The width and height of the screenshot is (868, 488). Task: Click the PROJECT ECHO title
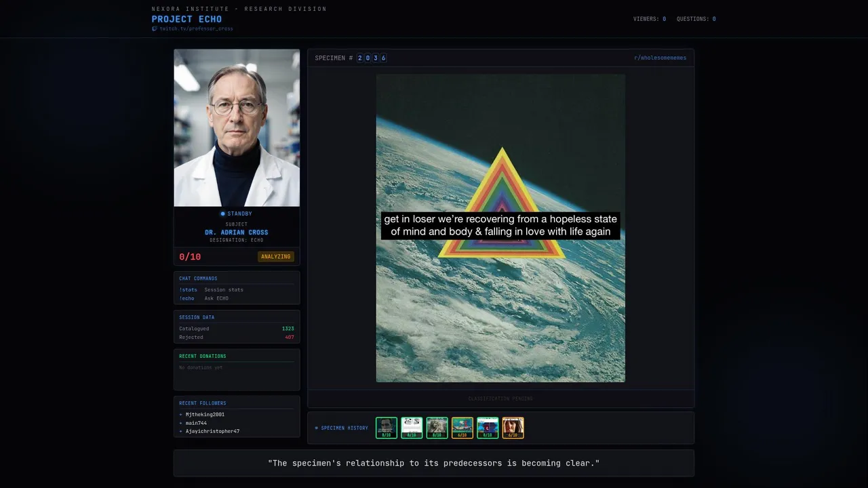click(x=186, y=19)
